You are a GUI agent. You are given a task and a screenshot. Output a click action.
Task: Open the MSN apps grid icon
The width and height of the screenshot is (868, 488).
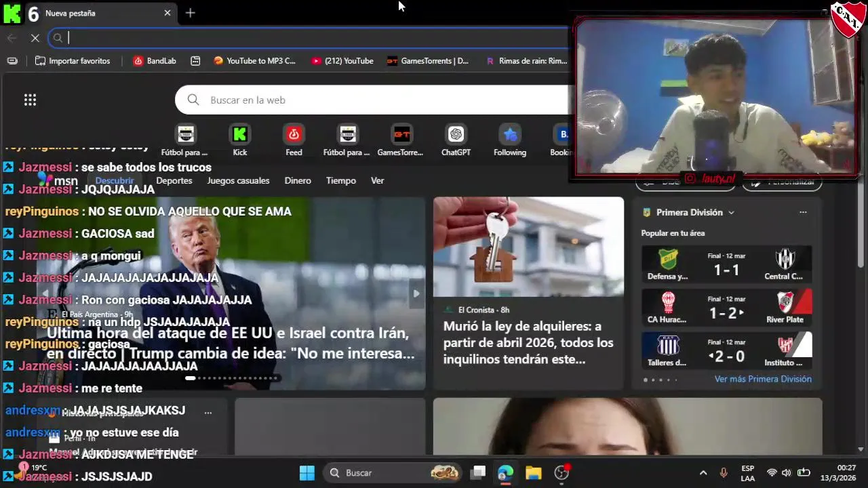[30, 100]
